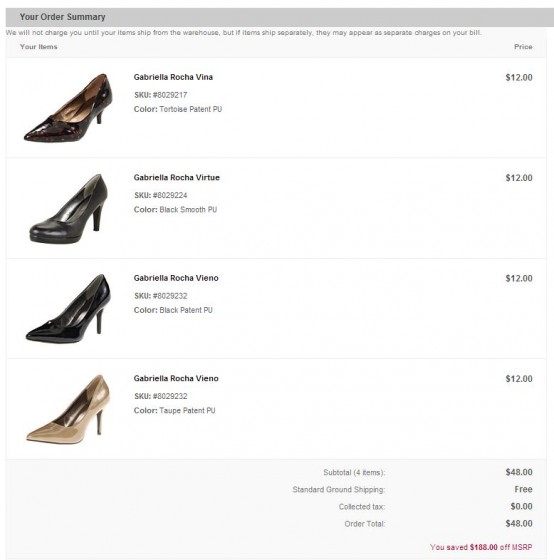Click the Your Items column header

(39, 47)
